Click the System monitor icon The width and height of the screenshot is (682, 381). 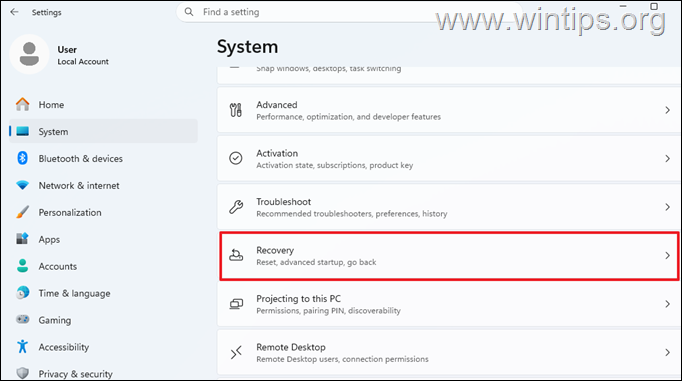pos(23,131)
